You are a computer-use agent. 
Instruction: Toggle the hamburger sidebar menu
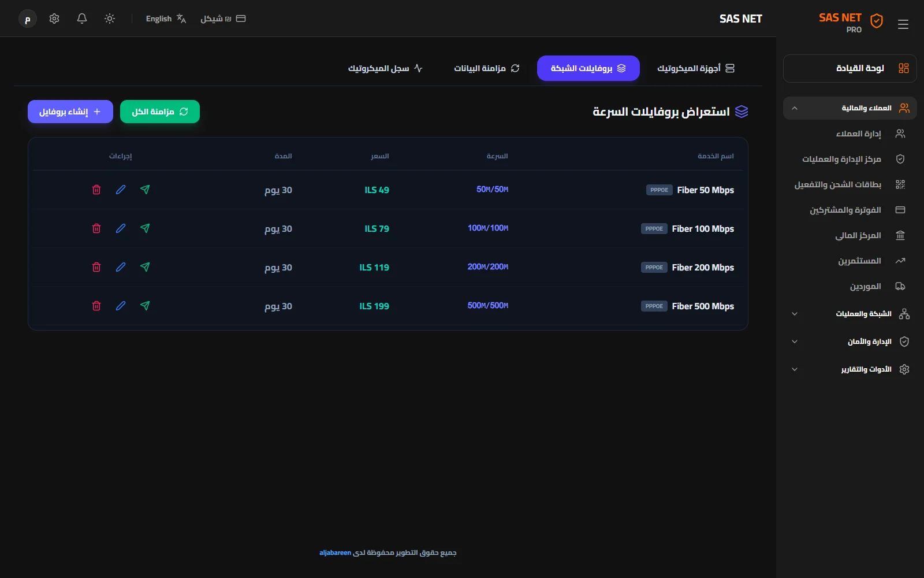903,24
